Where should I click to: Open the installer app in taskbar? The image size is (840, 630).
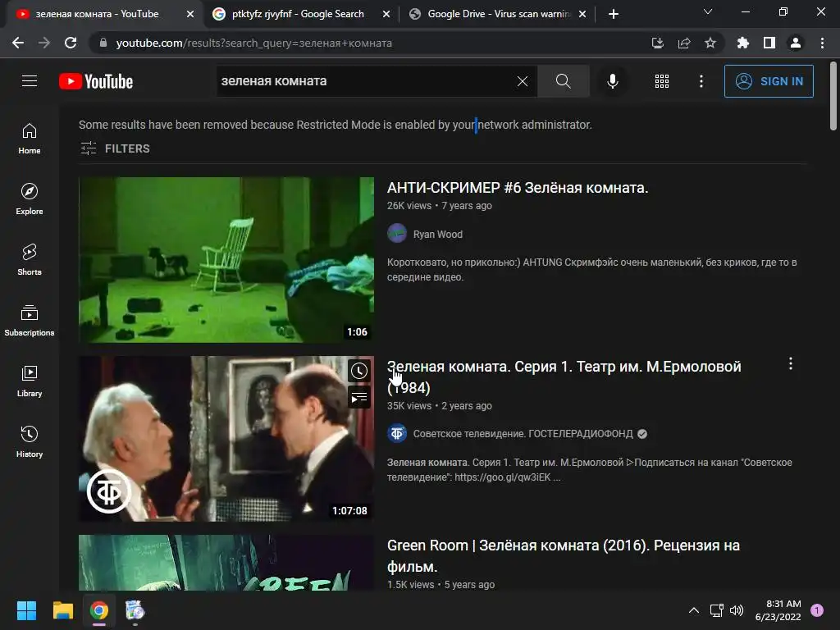[x=135, y=610]
